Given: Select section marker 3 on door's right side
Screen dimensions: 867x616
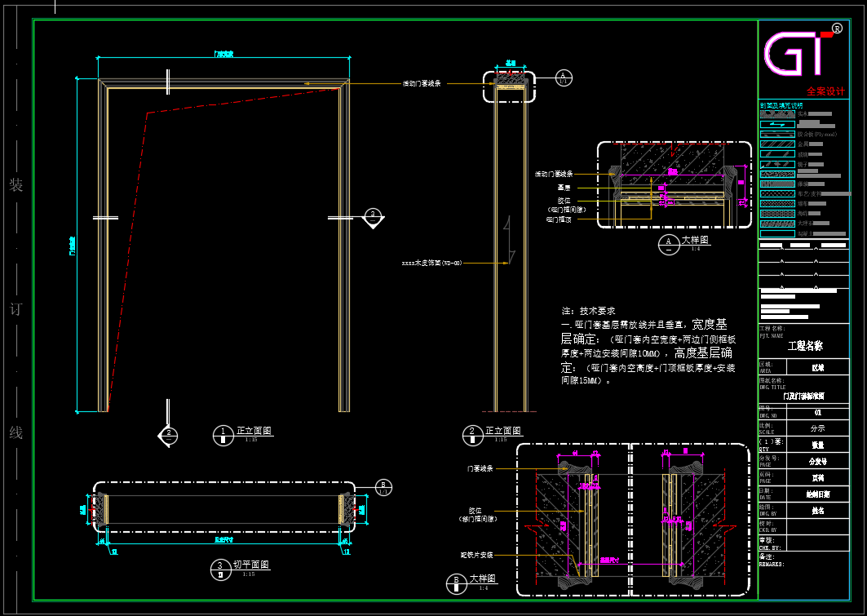Looking at the screenshot, I should coord(372,216).
